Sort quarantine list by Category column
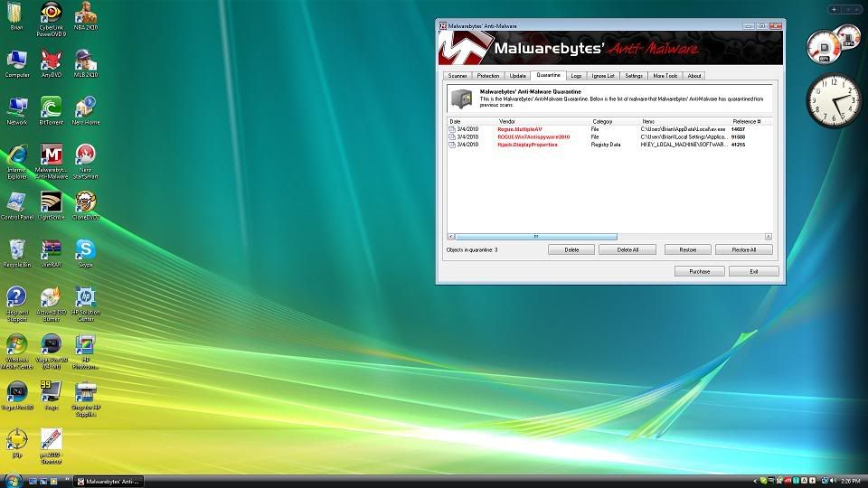 [x=615, y=122]
